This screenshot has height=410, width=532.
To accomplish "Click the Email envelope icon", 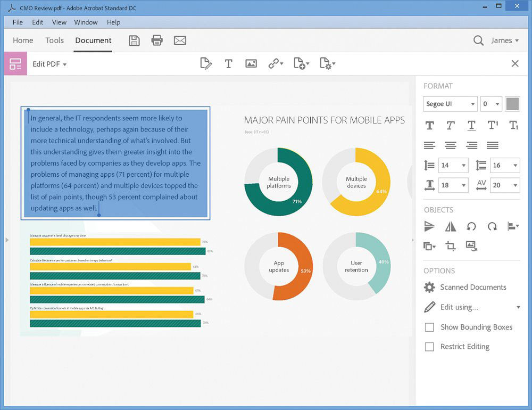I will (180, 40).
